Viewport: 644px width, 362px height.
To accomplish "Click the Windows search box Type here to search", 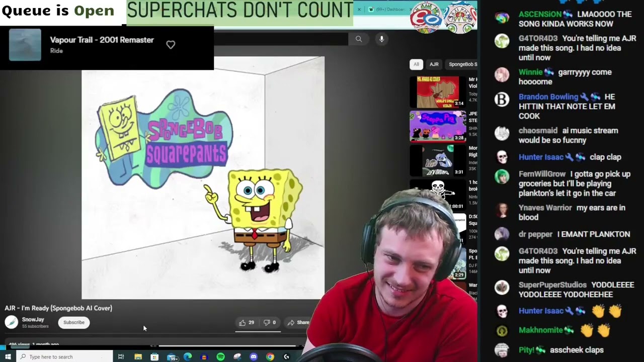I will 65,356.
